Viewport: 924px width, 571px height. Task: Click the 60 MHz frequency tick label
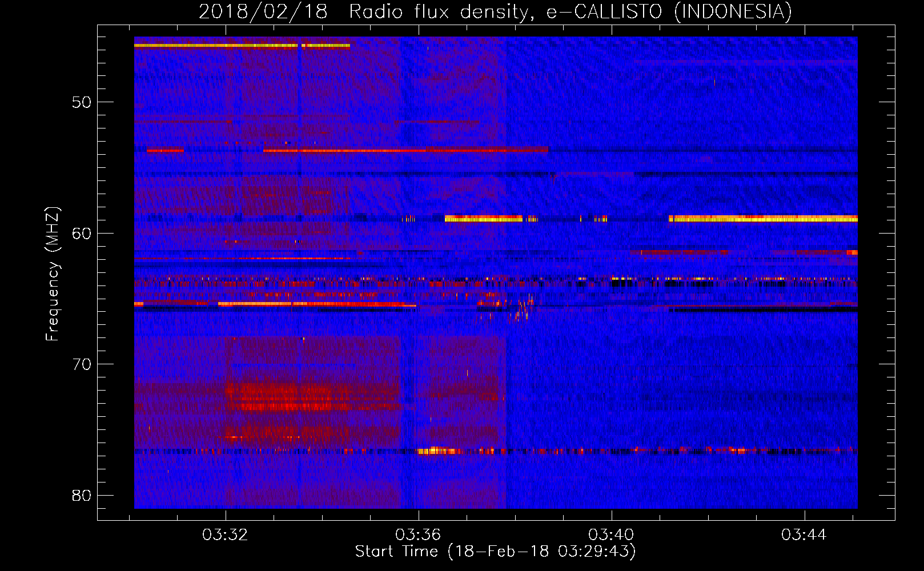coord(82,233)
